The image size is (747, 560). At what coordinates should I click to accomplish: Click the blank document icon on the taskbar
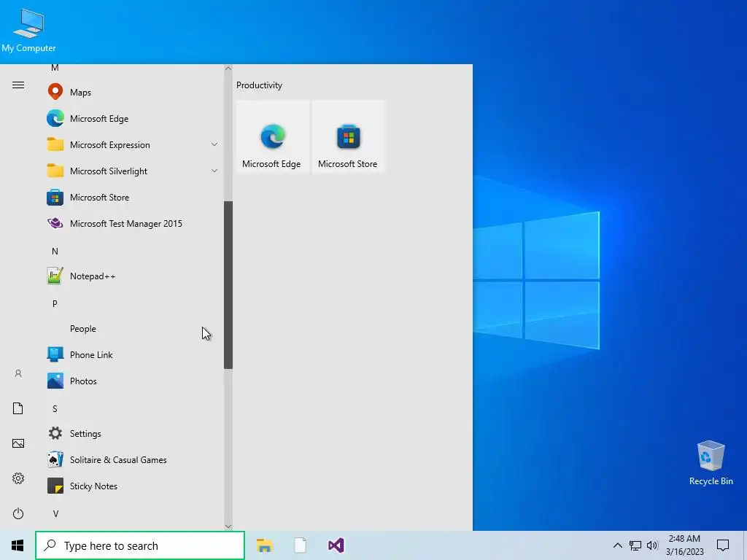(x=300, y=545)
